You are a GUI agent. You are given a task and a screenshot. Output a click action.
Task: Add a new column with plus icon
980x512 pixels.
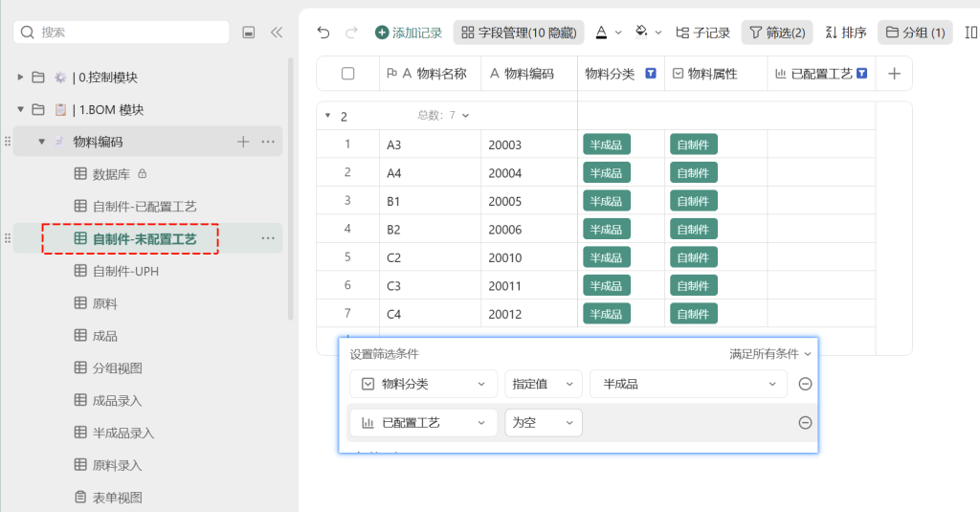point(895,74)
